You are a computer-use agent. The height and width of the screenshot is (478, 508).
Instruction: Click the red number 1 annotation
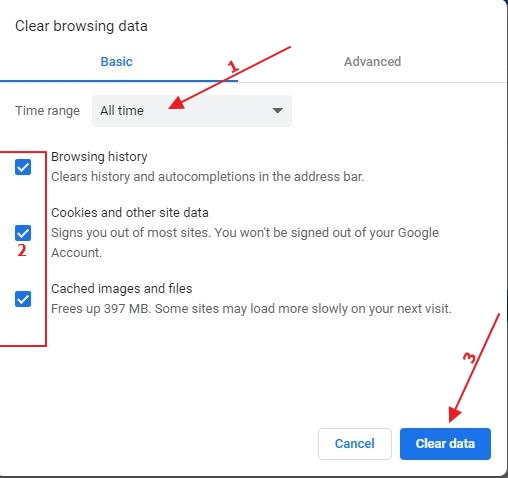[233, 66]
